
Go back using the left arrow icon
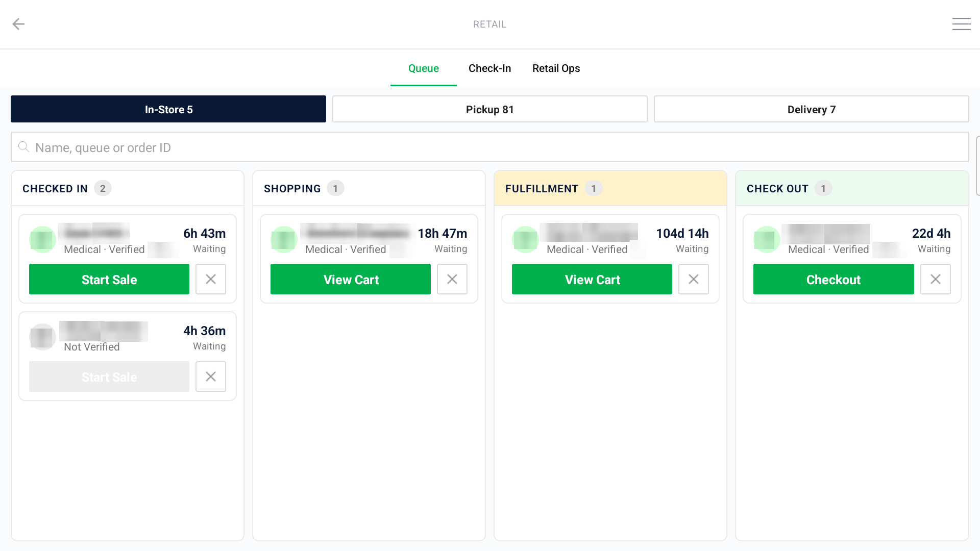point(18,24)
